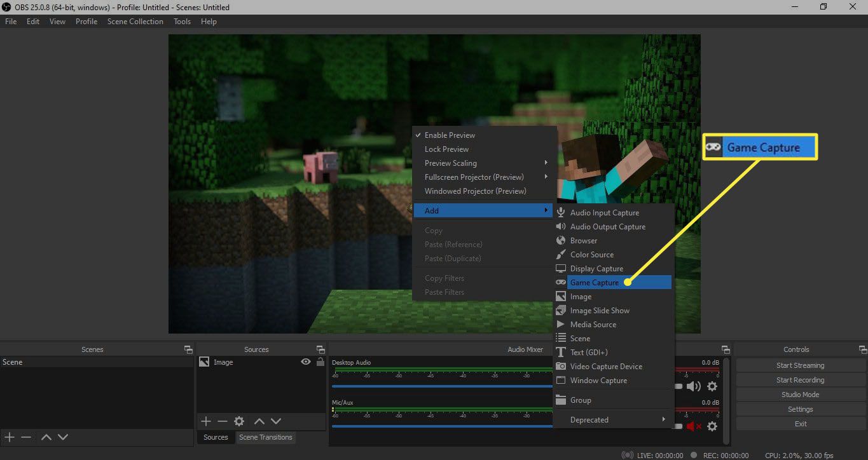Select Scene in the Scenes list
The height and width of the screenshot is (460, 868).
pyautogui.click(x=96, y=362)
